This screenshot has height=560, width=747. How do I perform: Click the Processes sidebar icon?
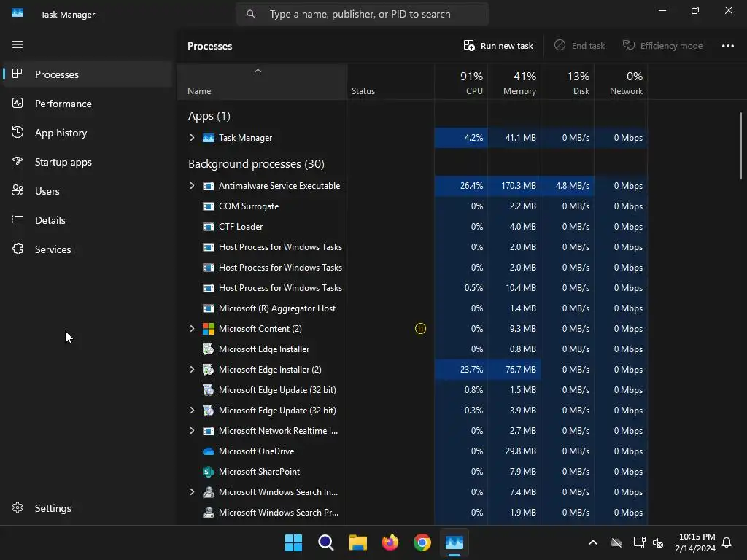[x=18, y=74]
